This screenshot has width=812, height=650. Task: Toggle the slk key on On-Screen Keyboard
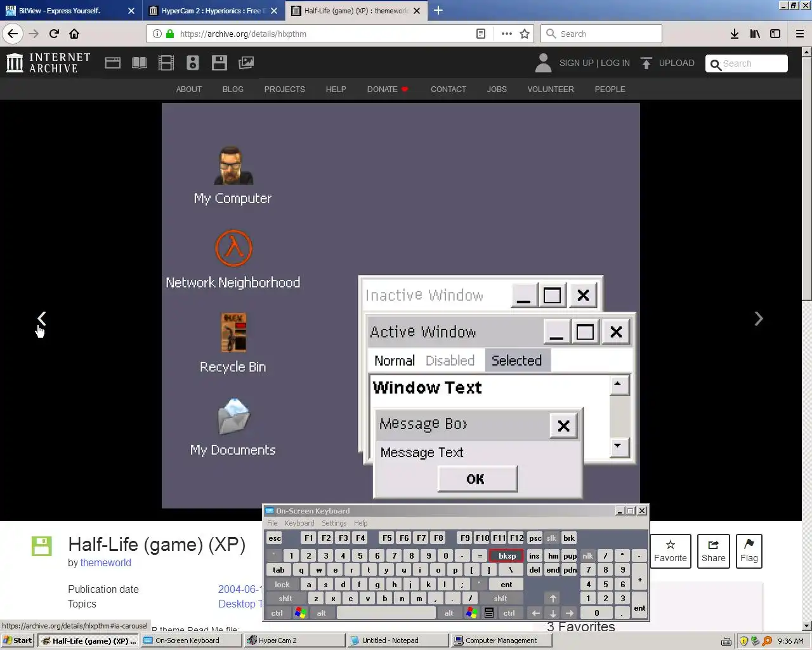(x=551, y=538)
